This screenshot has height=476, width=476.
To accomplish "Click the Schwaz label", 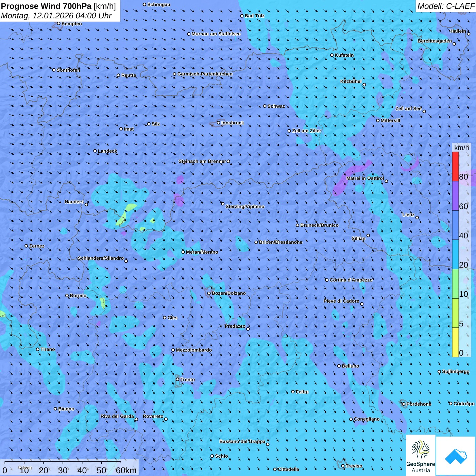I will pos(276,106).
